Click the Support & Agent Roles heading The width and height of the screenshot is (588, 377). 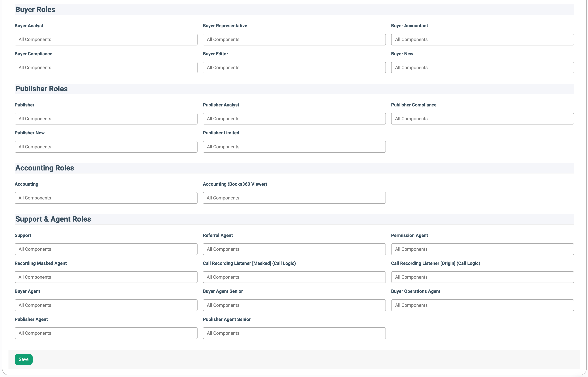pos(53,219)
